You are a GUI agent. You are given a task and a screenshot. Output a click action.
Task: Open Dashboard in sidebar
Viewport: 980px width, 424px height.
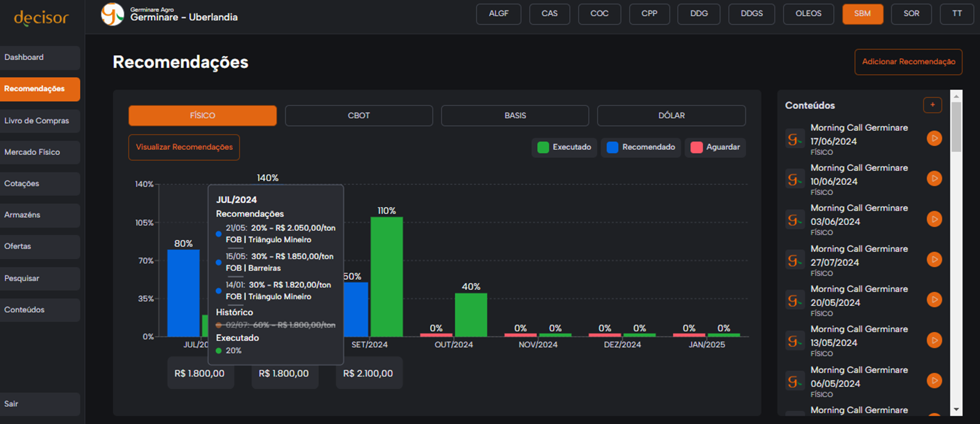coord(40,58)
